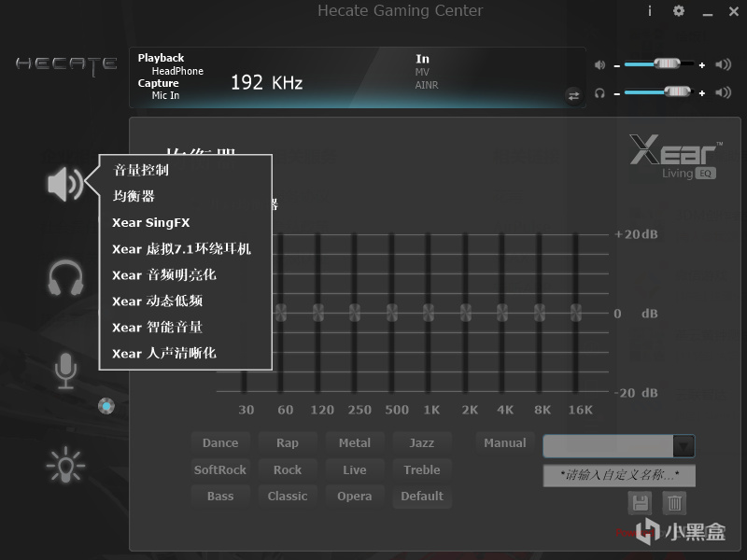
Task: Click the MV indicator text
Action: 422,72
